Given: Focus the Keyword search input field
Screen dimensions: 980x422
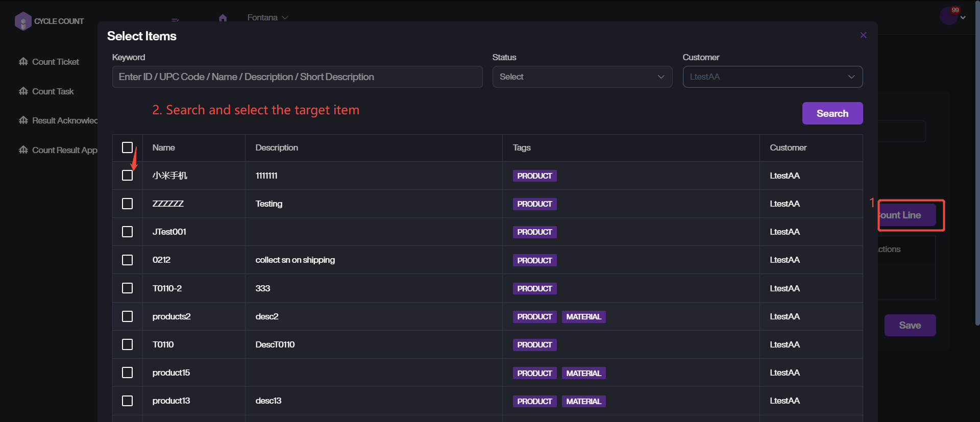Looking at the screenshot, I should click(297, 77).
